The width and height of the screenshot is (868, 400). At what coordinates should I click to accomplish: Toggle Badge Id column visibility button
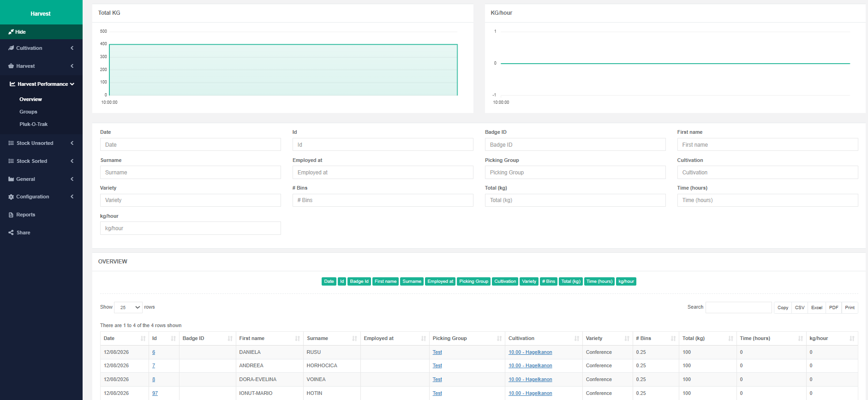(359, 281)
